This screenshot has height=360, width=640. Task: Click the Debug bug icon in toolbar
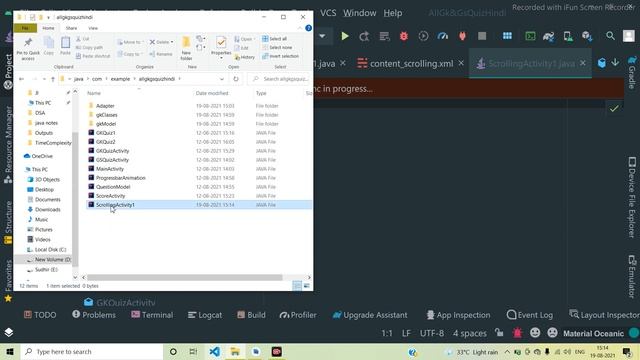click(404, 36)
